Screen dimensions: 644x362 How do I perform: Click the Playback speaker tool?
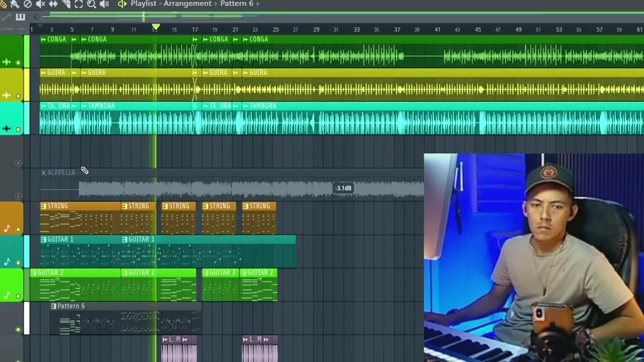pos(104,4)
